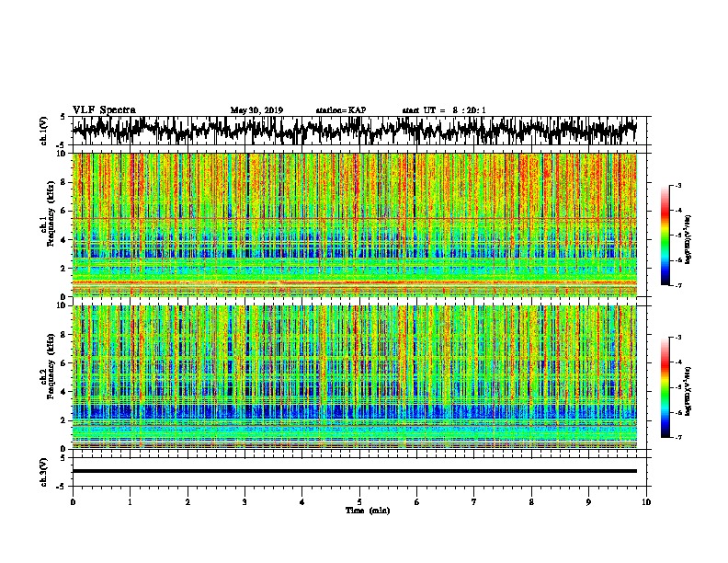
Task: Click the "VLF Spectra" plot title
Action: coord(104,110)
